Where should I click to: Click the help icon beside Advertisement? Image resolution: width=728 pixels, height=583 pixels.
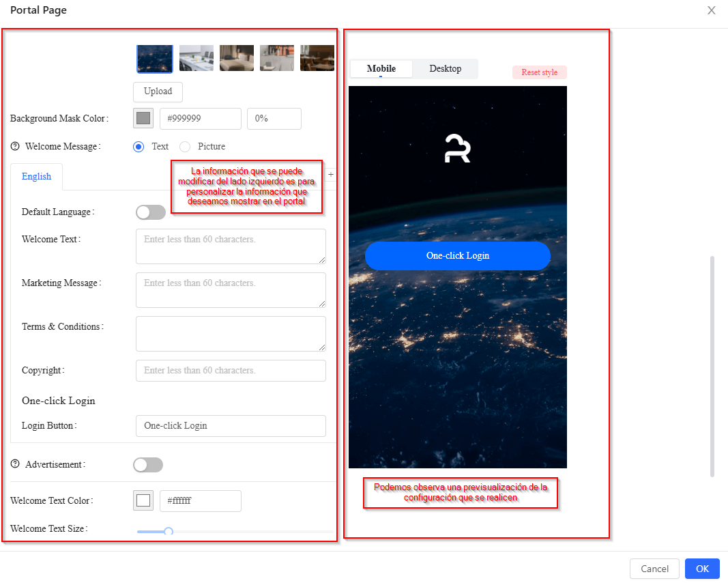16,464
